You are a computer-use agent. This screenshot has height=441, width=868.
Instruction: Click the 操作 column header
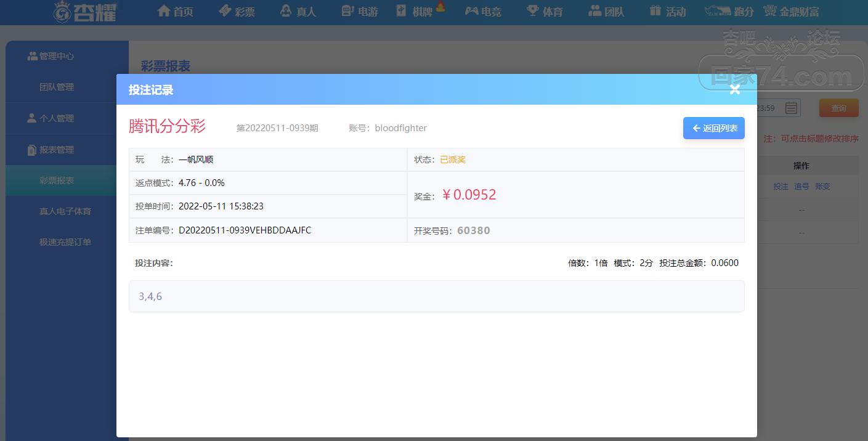coord(801,166)
